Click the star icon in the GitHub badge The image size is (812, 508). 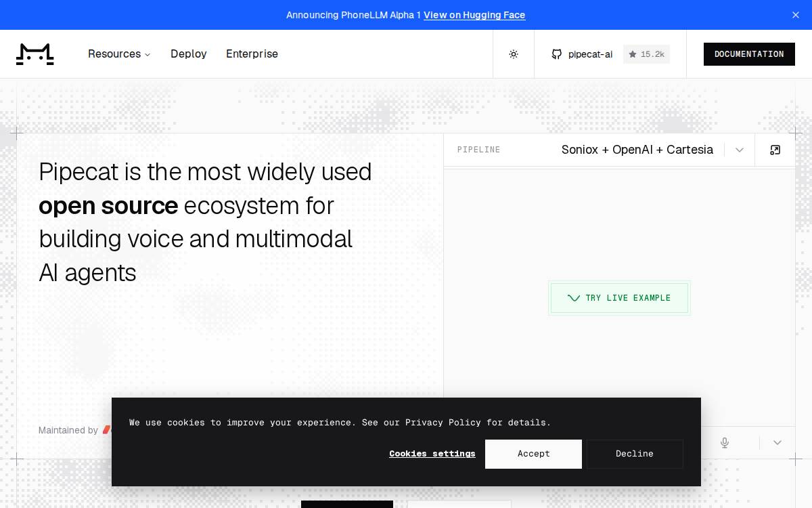click(633, 54)
